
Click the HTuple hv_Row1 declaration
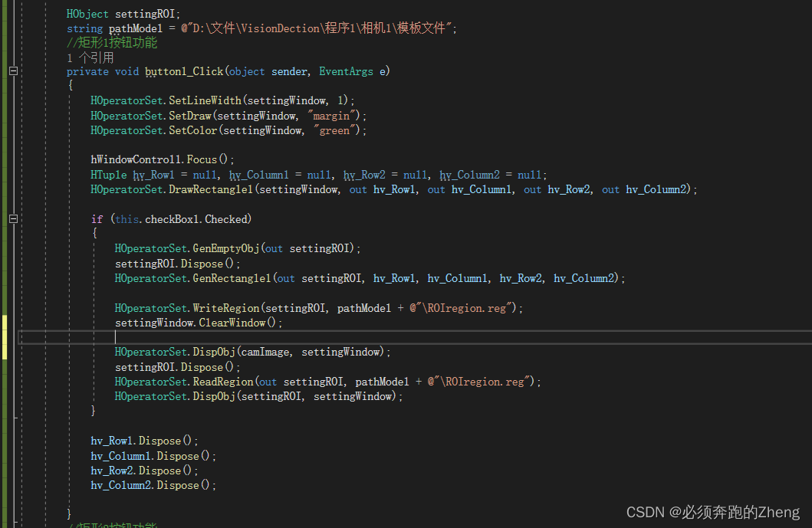click(x=133, y=175)
